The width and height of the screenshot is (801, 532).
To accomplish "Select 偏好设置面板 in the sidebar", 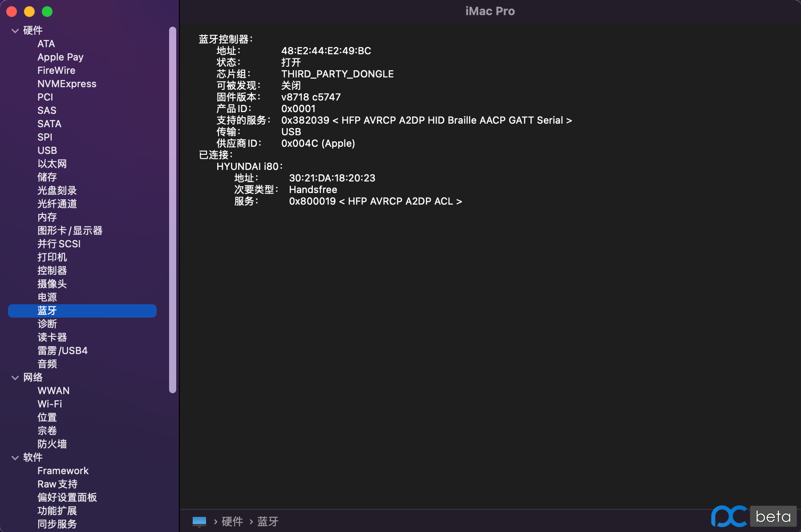I will [67, 497].
